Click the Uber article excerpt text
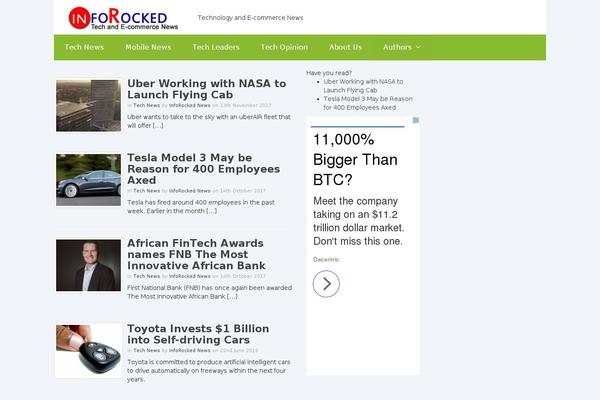Image resolution: width=600 pixels, height=400 pixels. (209, 121)
